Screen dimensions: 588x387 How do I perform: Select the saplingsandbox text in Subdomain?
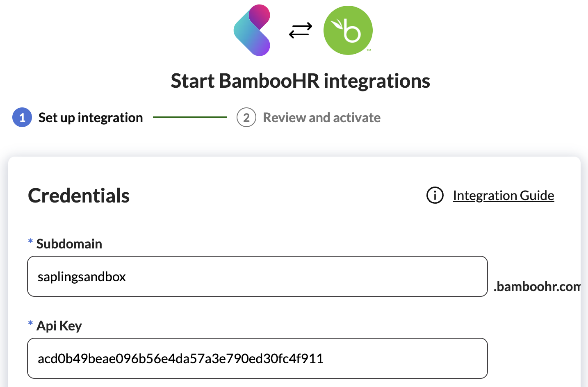[x=81, y=276]
